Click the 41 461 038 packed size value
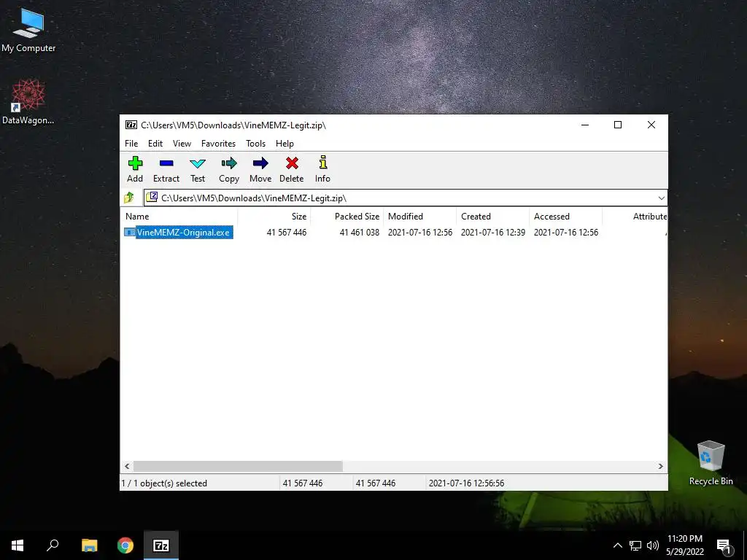 tap(359, 233)
